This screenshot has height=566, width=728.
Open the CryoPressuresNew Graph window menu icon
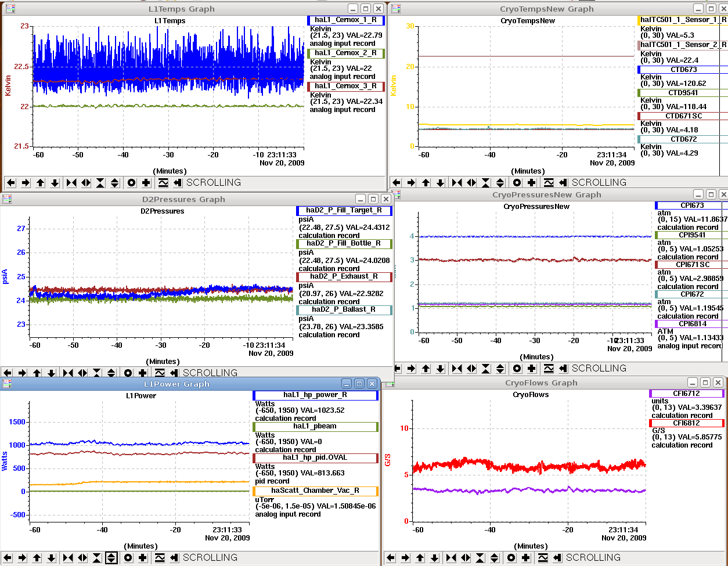(x=398, y=194)
